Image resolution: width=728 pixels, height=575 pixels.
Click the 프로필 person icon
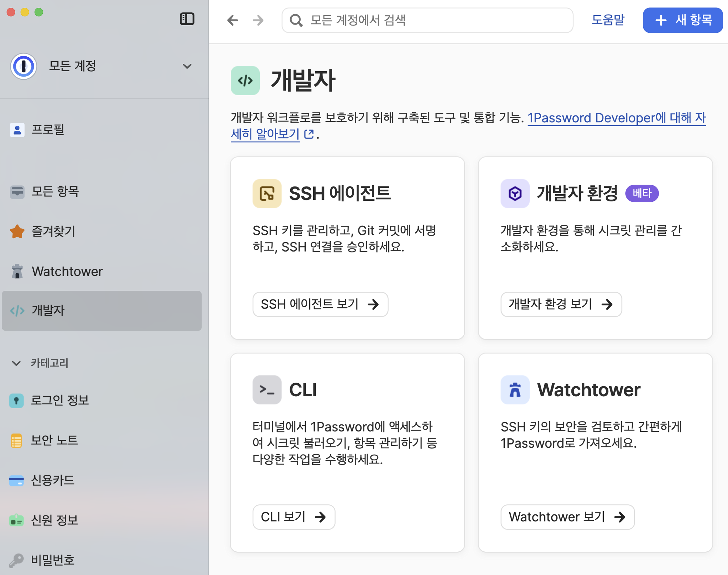coord(17,130)
